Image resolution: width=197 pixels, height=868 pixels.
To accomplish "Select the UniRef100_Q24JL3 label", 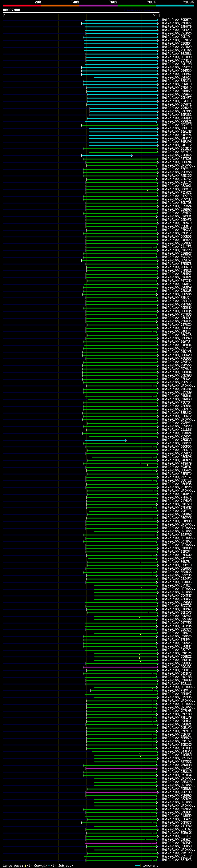I will 177,101.
